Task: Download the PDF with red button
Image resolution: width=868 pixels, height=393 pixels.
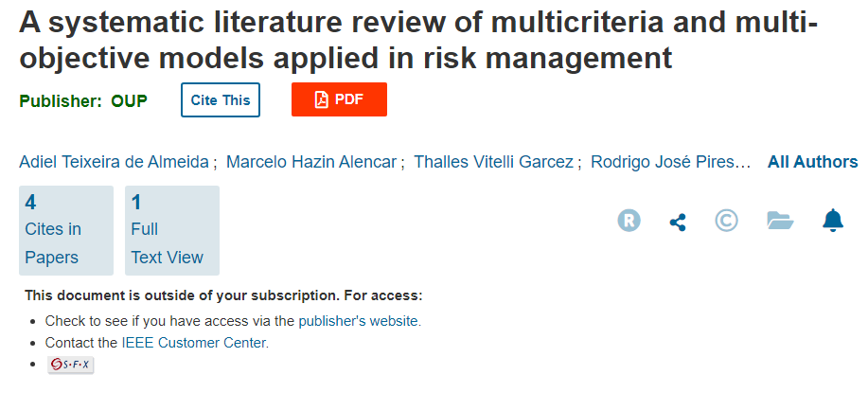Action: [339, 99]
